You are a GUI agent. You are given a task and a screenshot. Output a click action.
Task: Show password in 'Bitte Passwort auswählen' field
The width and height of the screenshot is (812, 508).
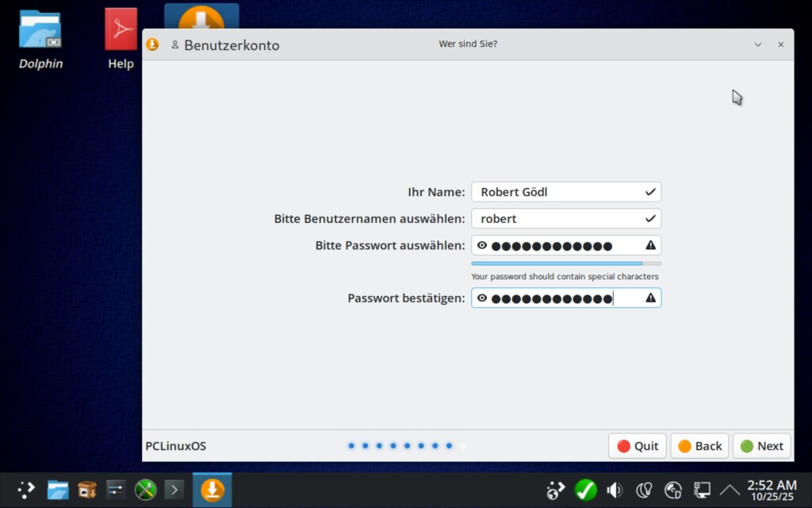(482, 245)
